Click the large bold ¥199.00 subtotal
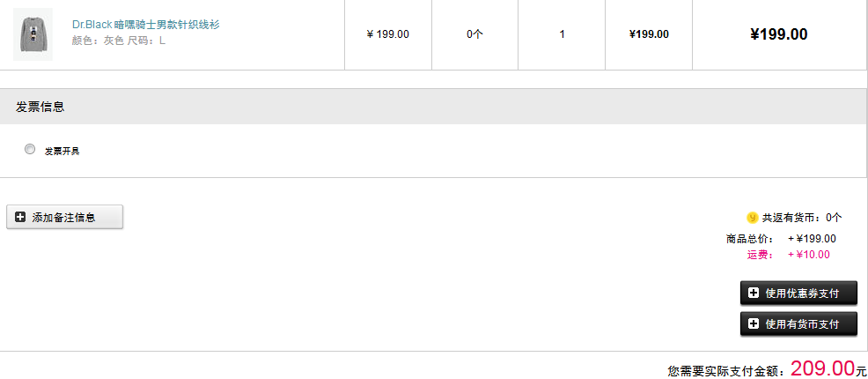Viewport: 868px width, 379px height. 778,34
